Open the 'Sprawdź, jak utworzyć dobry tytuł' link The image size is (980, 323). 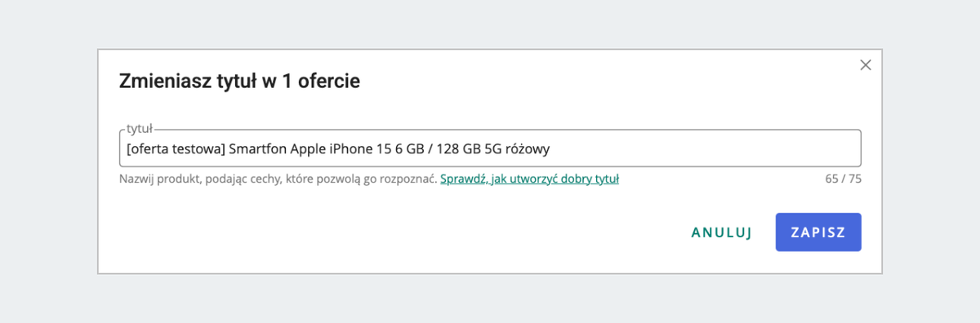pos(529,179)
